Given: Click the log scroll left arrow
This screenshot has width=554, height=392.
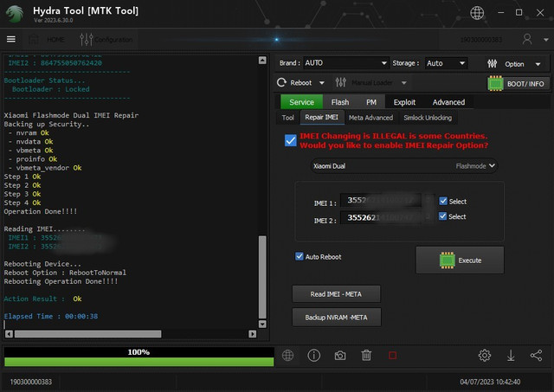Looking at the screenshot, I should point(9,334).
